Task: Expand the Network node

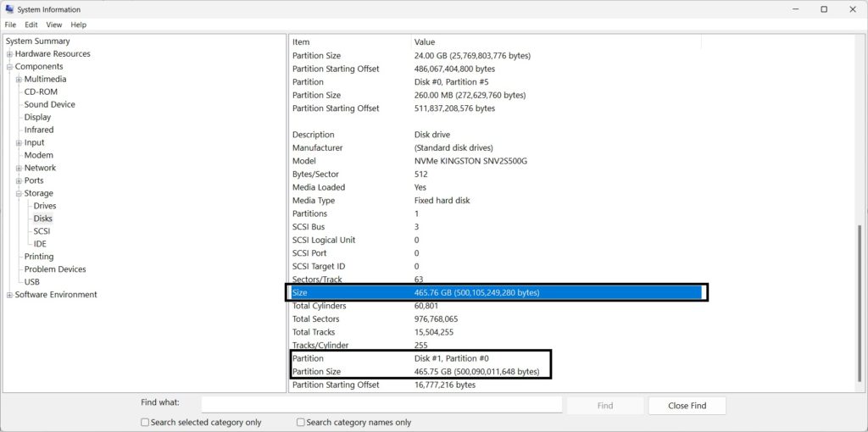Action: click(x=19, y=169)
